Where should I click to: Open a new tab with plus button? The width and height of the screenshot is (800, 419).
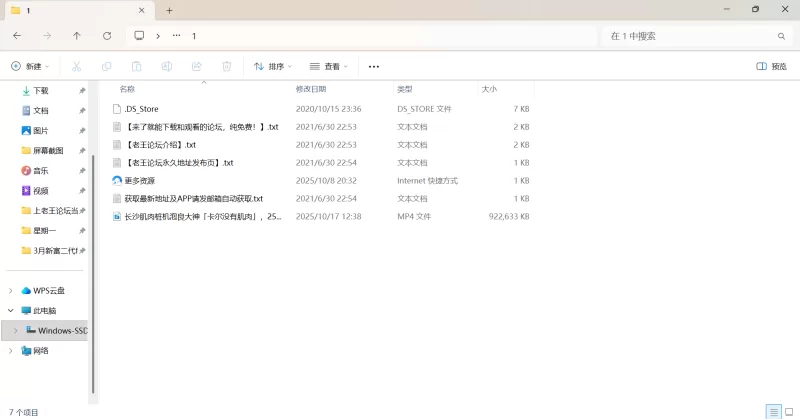pyautogui.click(x=169, y=10)
